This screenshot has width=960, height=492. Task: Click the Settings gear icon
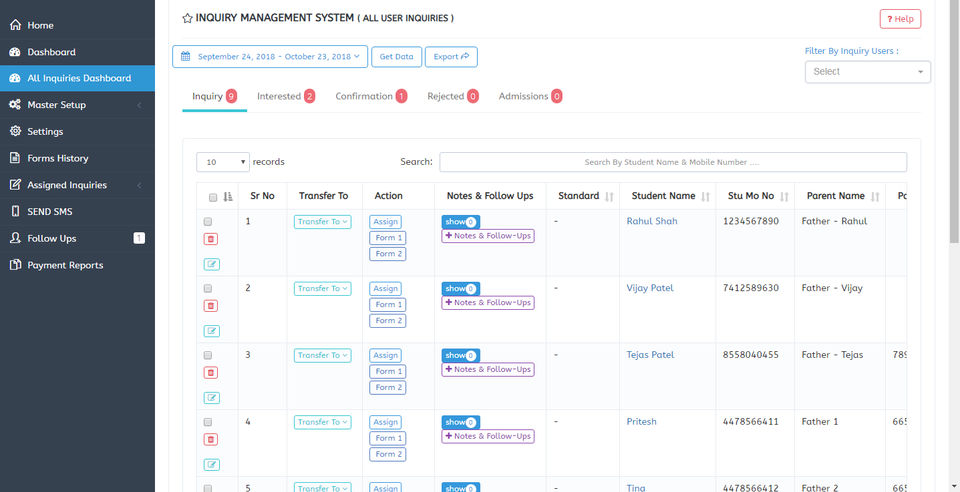(x=15, y=132)
